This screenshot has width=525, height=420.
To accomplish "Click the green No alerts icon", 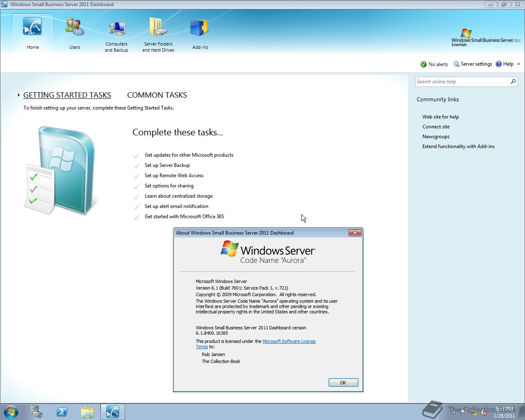I will point(424,64).
